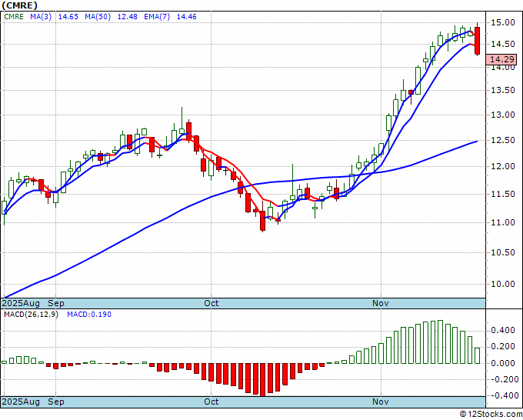Click the 13.50 price axis label
Image resolution: width=523 pixels, height=420 pixels.
click(503, 90)
